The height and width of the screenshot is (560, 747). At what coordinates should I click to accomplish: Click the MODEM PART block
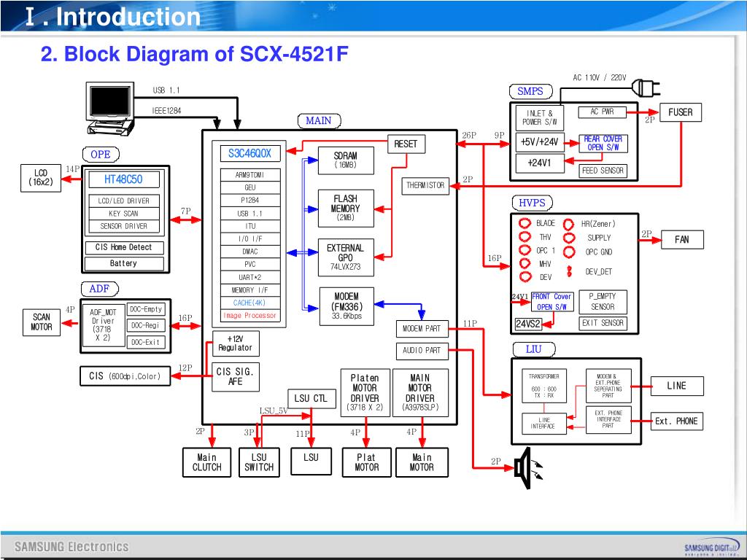click(x=422, y=329)
